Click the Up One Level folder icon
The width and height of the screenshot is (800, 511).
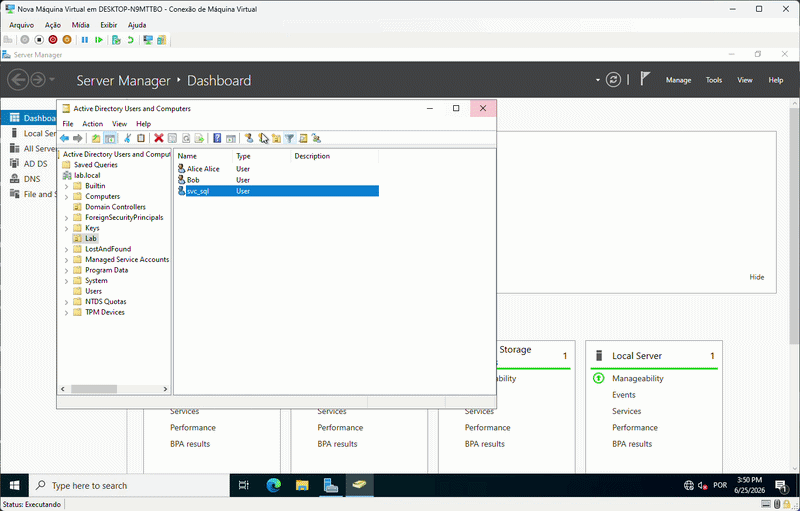[96, 138]
